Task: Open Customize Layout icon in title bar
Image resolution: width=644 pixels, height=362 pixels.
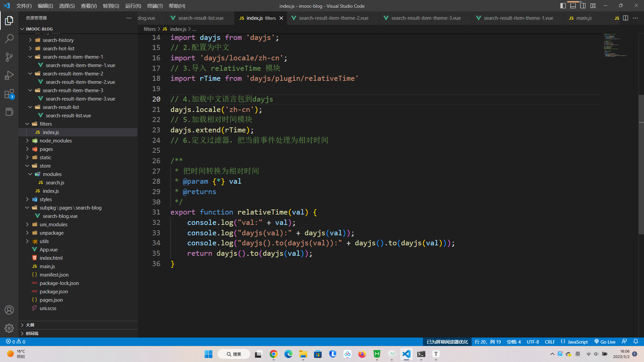Action: (x=593, y=6)
